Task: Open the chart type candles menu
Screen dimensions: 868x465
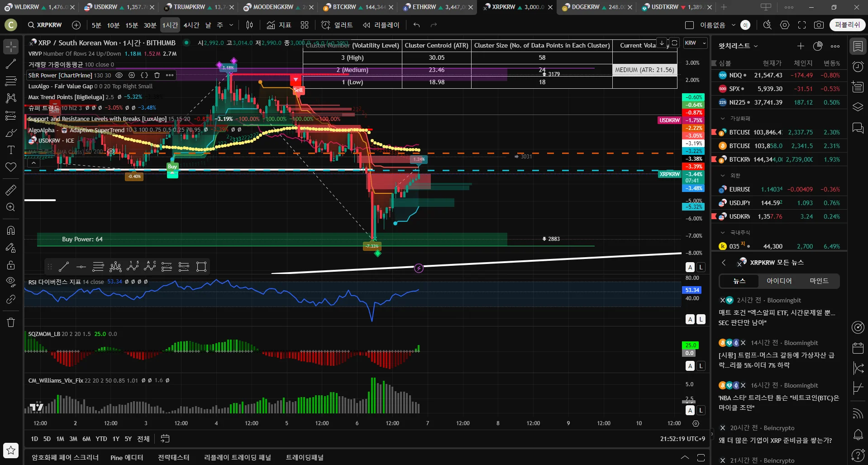Action: click(249, 25)
